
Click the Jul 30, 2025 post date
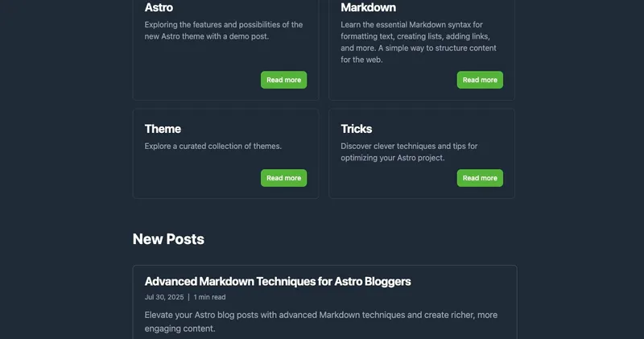click(164, 297)
